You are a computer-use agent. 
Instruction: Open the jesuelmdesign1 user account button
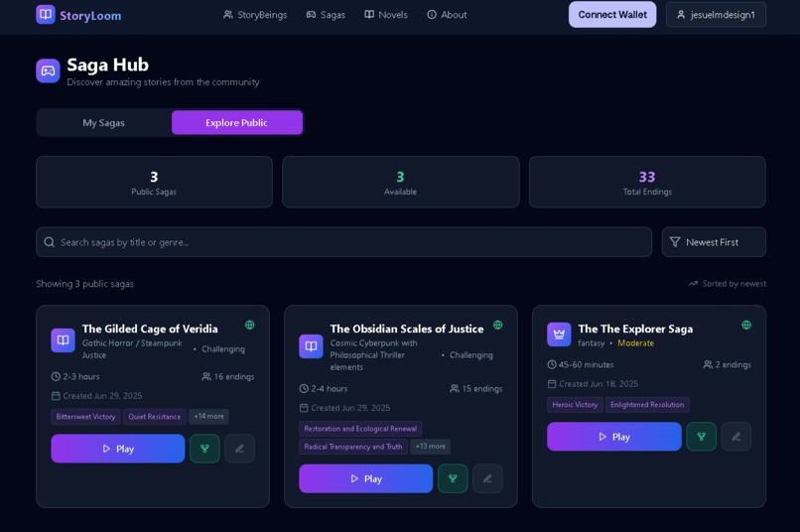716,15
